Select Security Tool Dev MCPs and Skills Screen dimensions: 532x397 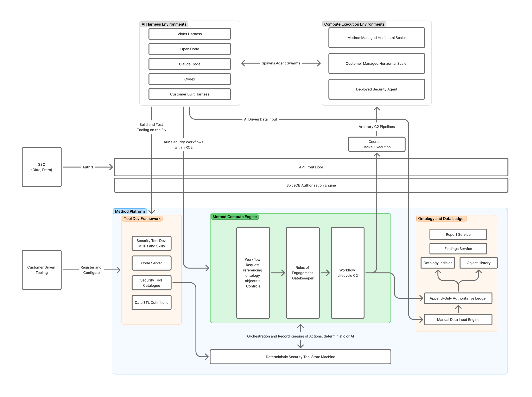(x=151, y=244)
